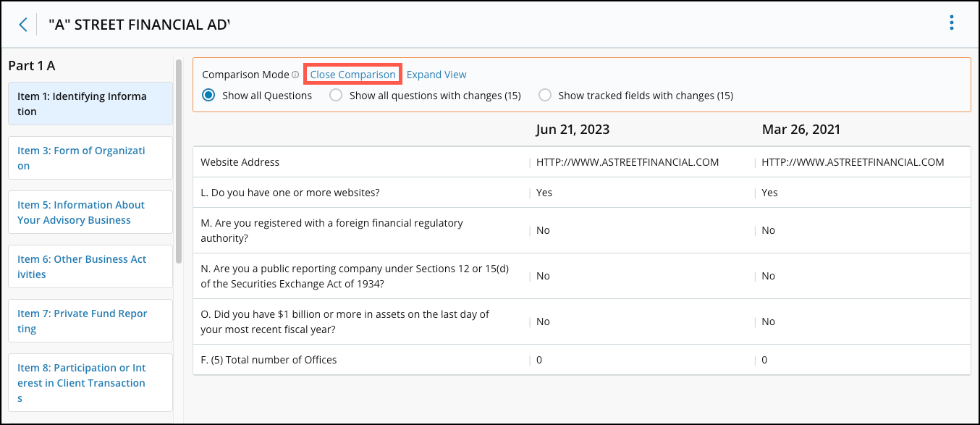This screenshot has height=425, width=980.
Task: Select Show tracked fields with changes option
Action: pyautogui.click(x=545, y=95)
